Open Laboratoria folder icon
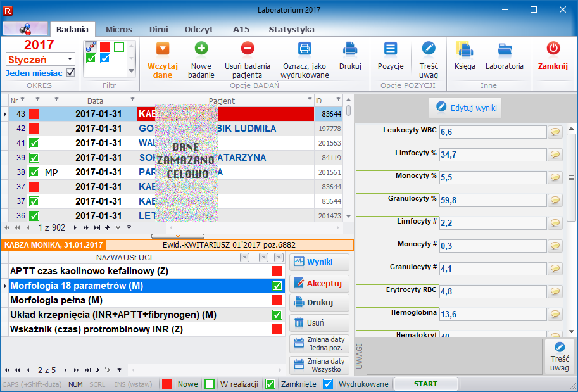Viewport: 578px width, 392px height. 504,49
